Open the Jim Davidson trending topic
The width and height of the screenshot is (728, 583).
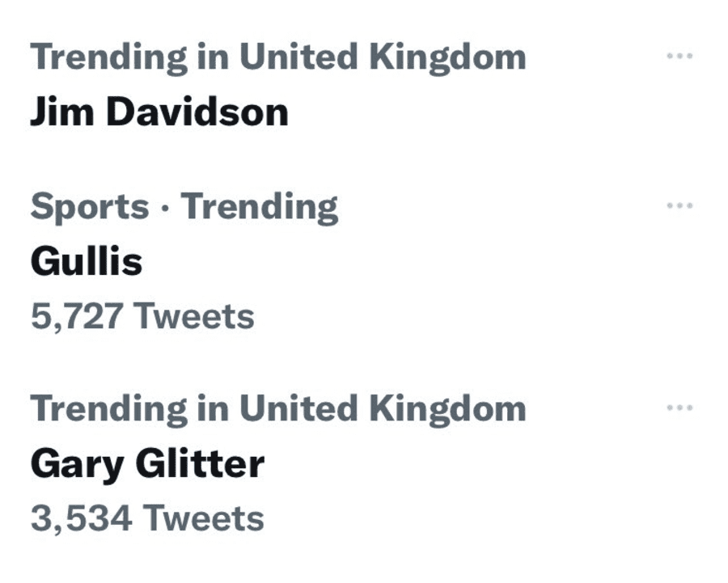159,112
